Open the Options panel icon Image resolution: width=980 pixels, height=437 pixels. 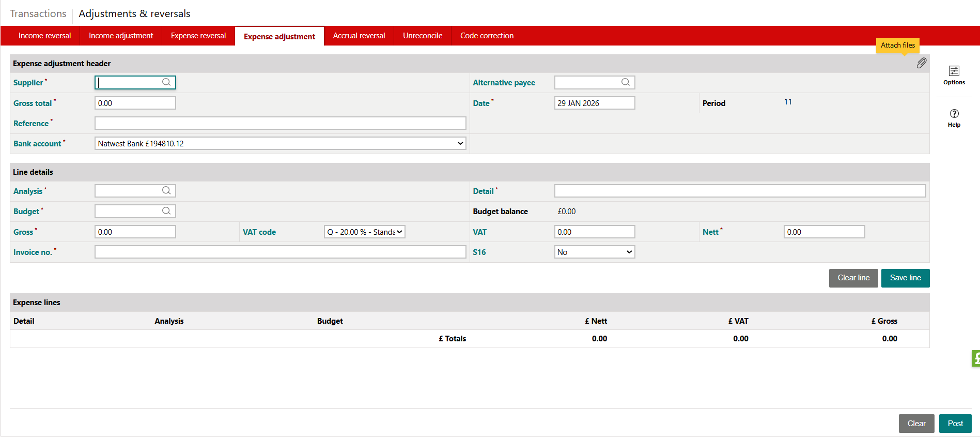click(954, 75)
